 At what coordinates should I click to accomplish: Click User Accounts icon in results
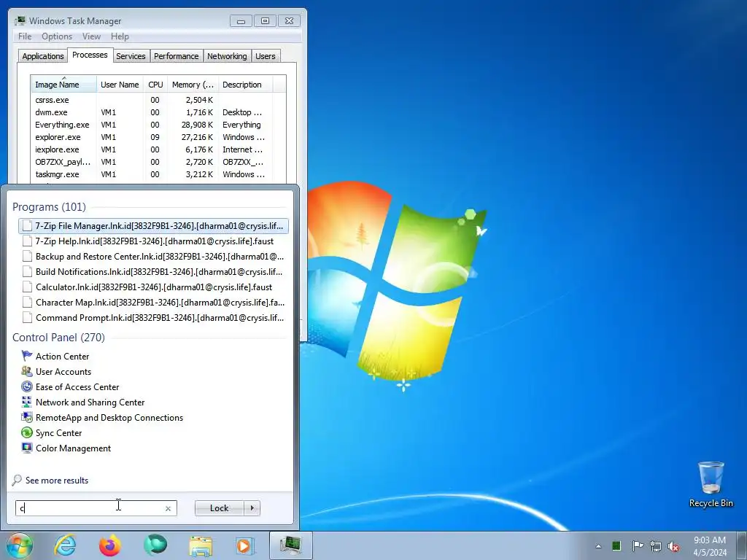27,371
